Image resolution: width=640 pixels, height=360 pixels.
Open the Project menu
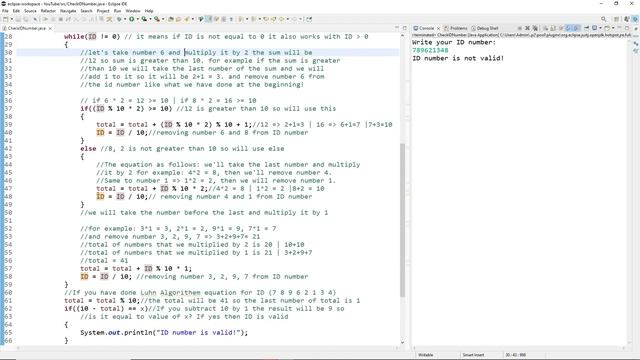click(x=103, y=11)
